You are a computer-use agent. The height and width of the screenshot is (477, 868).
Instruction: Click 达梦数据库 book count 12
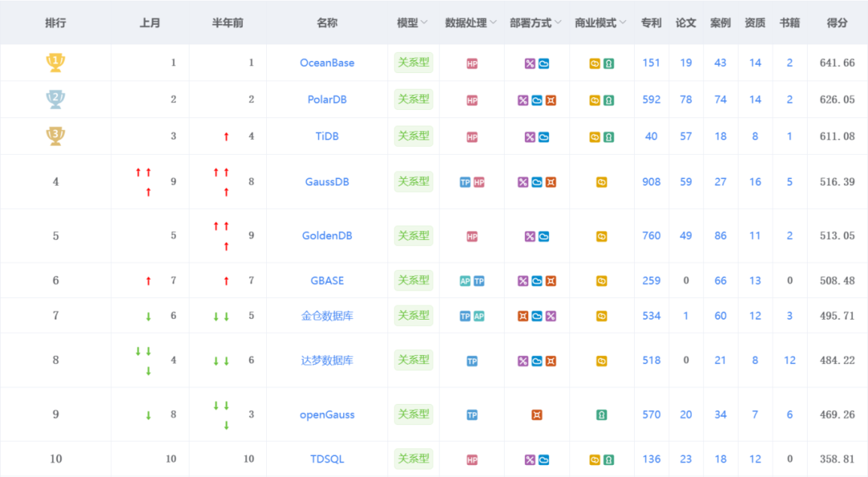point(789,361)
